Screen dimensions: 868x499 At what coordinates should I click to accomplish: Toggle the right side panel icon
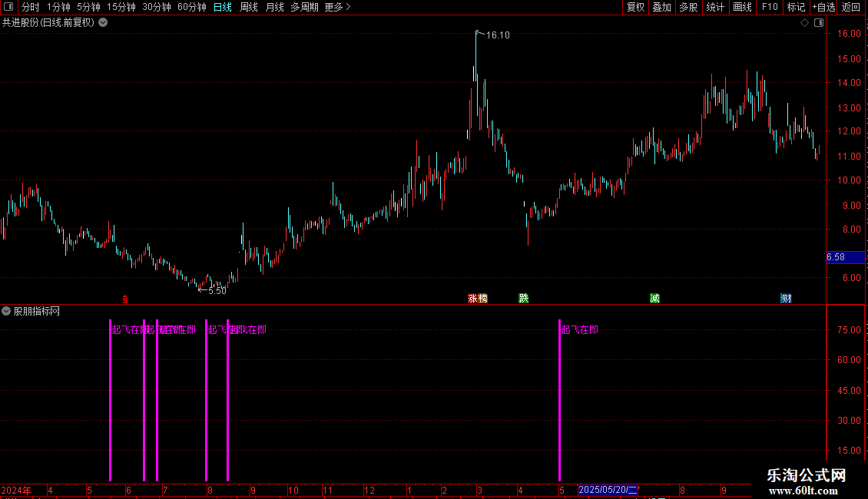click(819, 23)
